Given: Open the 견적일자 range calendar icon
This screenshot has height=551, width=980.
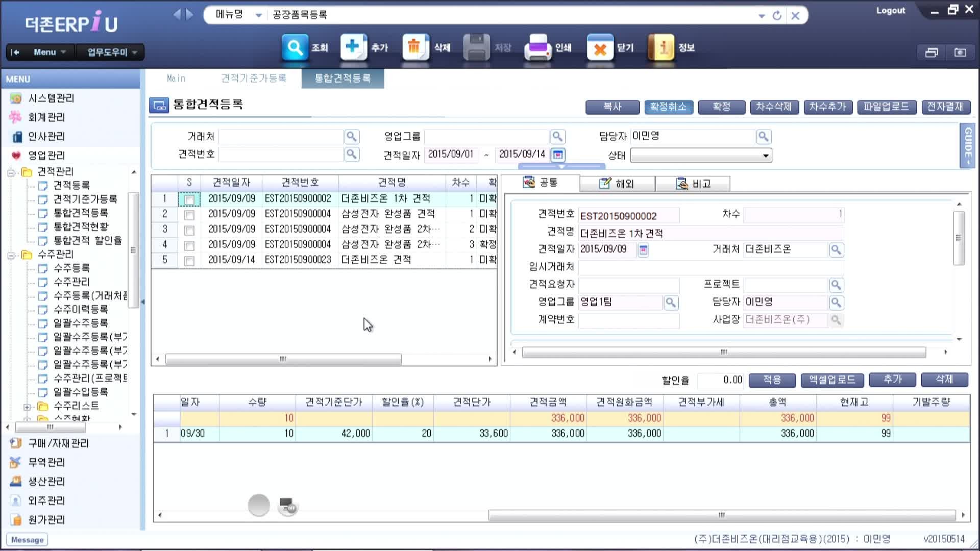Looking at the screenshot, I should click(x=558, y=155).
